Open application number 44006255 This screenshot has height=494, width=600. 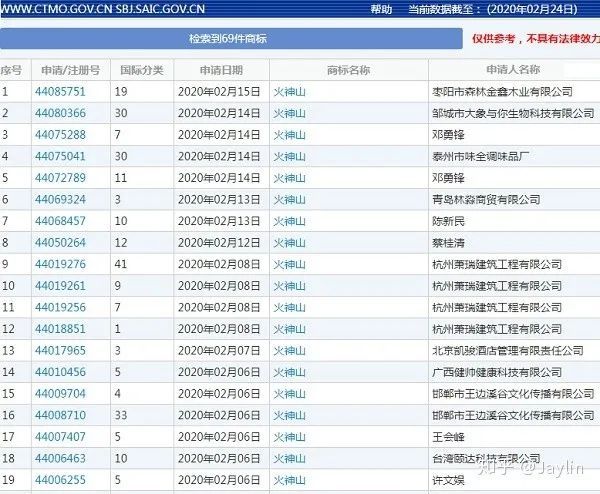point(60,479)
